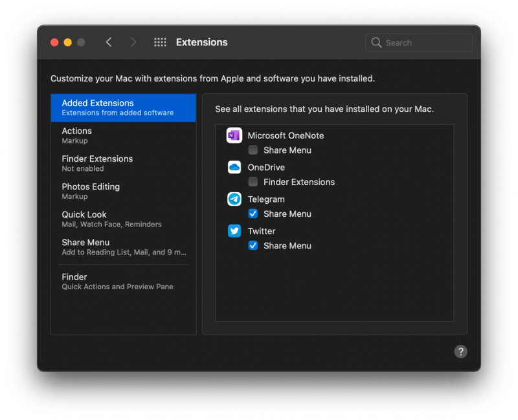Click the Telegram app icon
This screenshot has width=518, height=420.
[x=234, y=199]
